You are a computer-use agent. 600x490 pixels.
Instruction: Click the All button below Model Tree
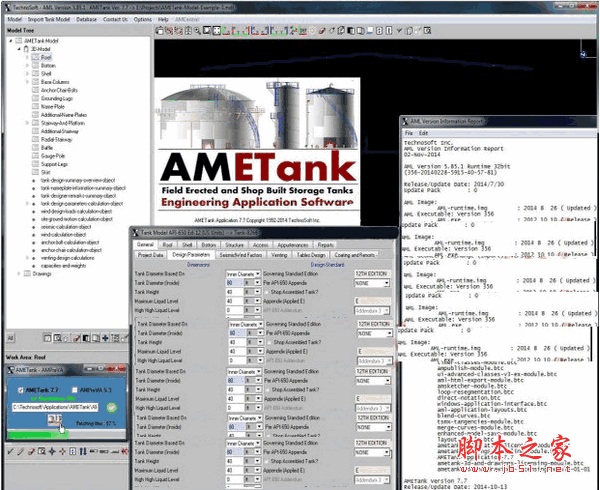[x=11, y=338]
